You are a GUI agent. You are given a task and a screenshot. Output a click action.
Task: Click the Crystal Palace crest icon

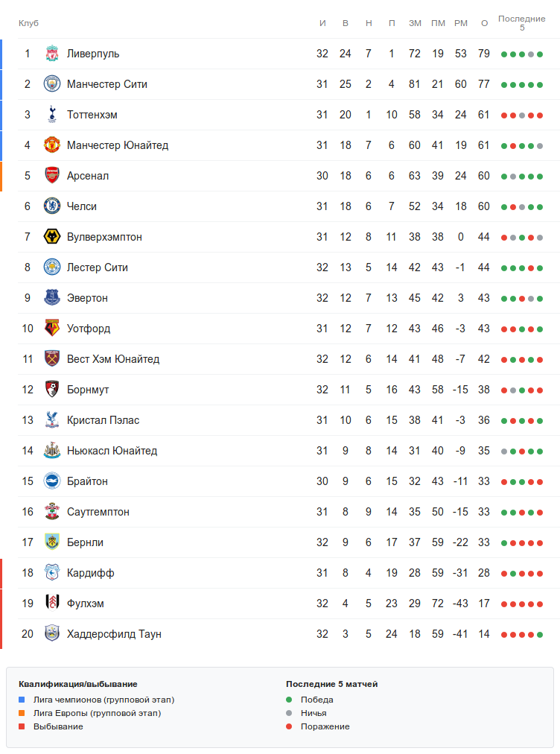coord(51,420)
